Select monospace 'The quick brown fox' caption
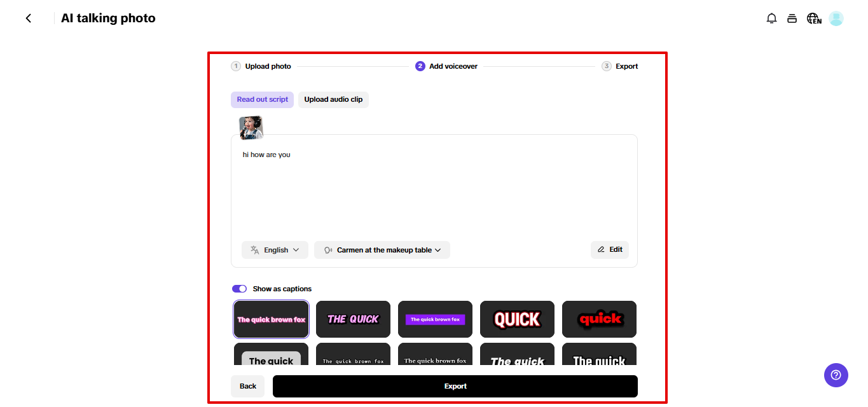The image size is (868, 407). [353, 354]
